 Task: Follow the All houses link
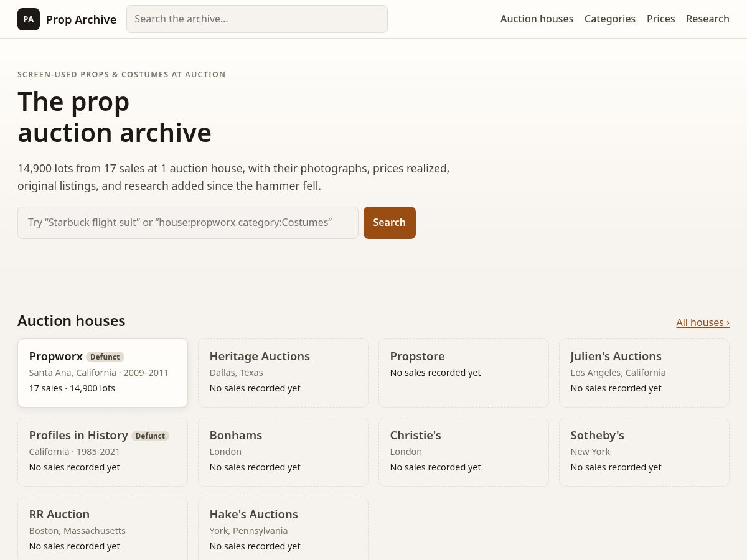[703, 322]
